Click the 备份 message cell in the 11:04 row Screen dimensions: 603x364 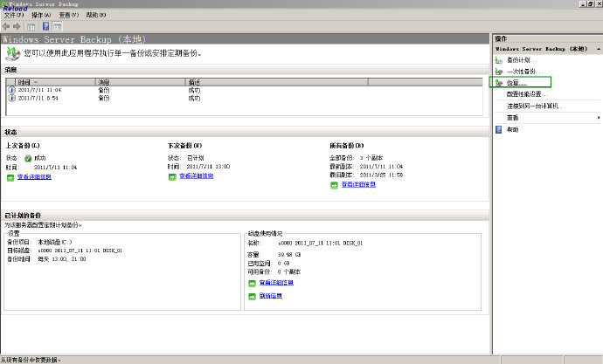[x=104, y=90]
